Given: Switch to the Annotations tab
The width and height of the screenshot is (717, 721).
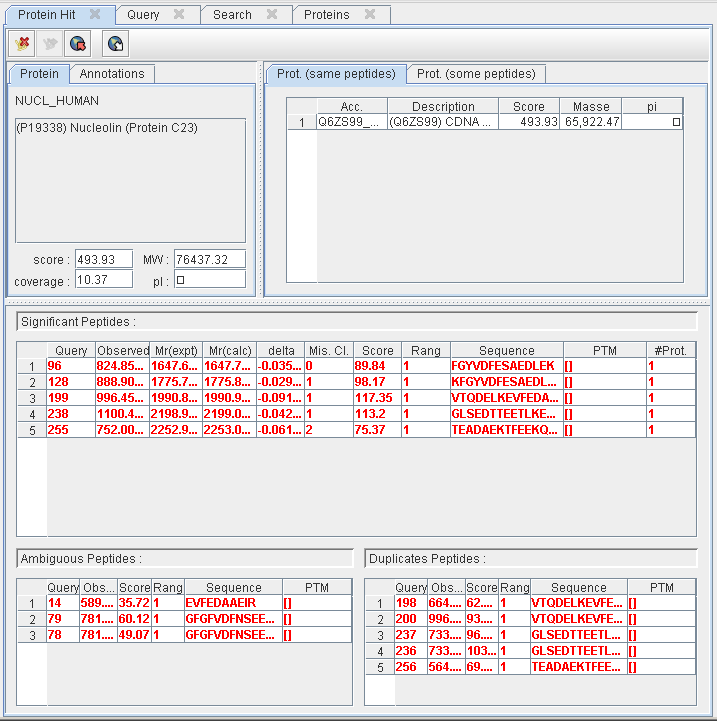Looking at the screenshot, I should click(x=112, y=74).
